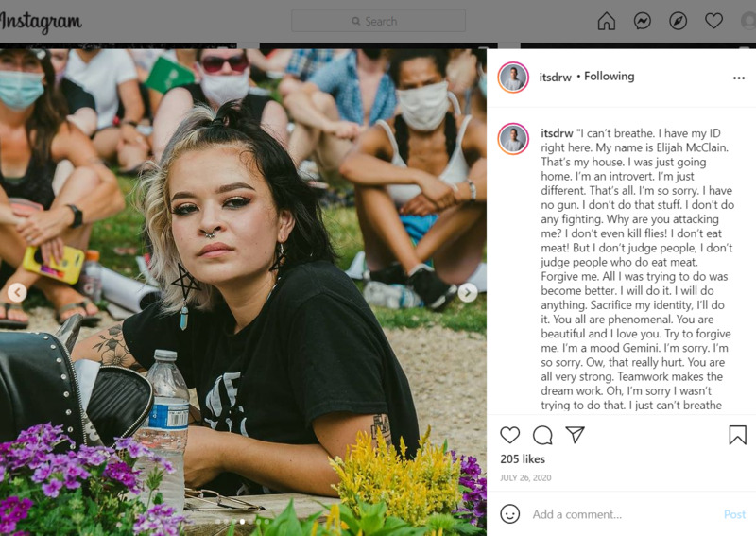View the 205 likes list

[523, 458]
